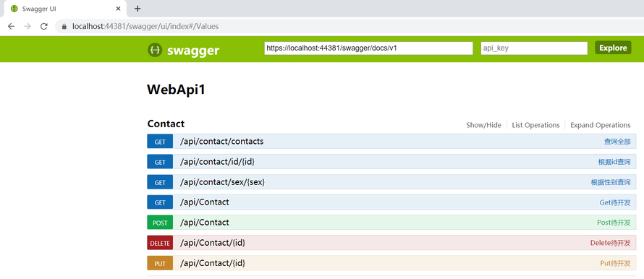
Task: Expand the POST /api/Contact path
Action: (x=205, y=223)
